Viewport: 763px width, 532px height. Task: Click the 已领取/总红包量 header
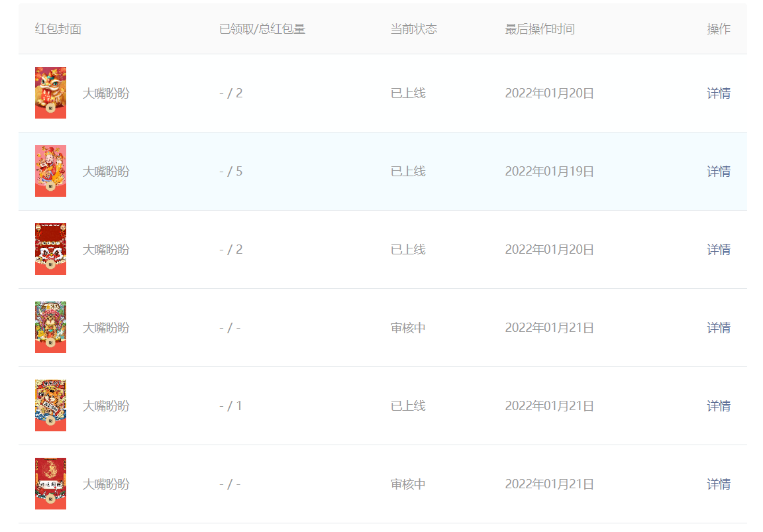click(x=262, y=28)
